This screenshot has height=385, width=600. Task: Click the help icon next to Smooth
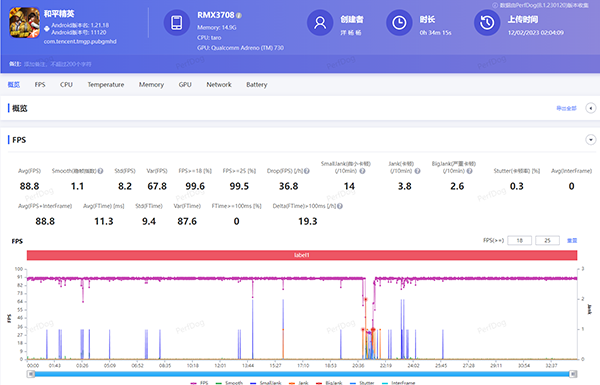(100, 171)
